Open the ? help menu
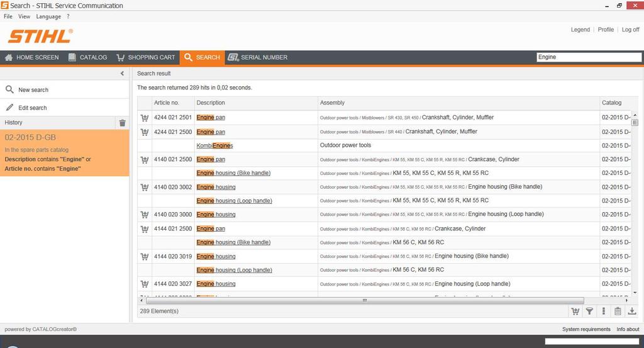The image size is (644, 348). [68, 16]
